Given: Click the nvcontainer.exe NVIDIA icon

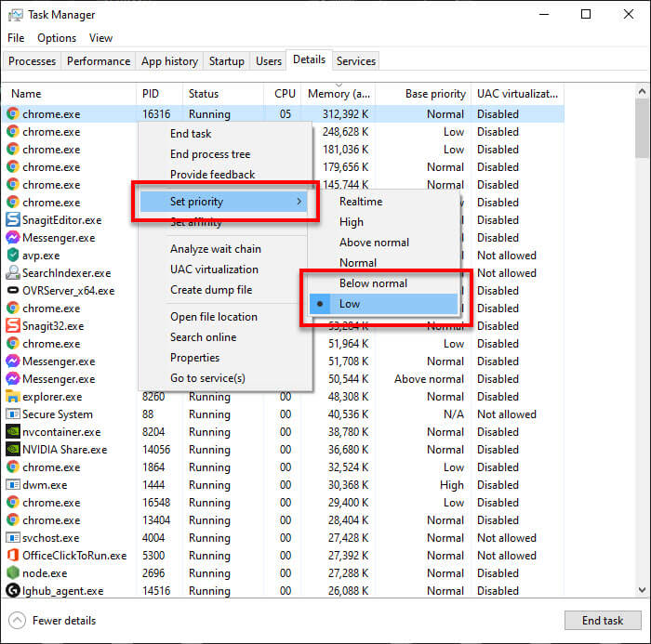Looking at the screenshot, I should [x=13, y=431].
